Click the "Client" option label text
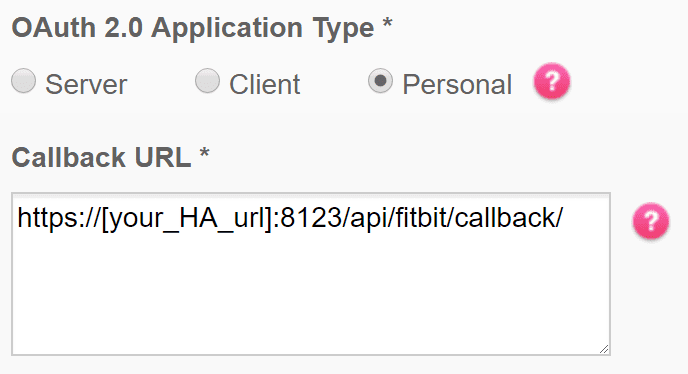This screenshot has width=688, height=374. [265, 84]
